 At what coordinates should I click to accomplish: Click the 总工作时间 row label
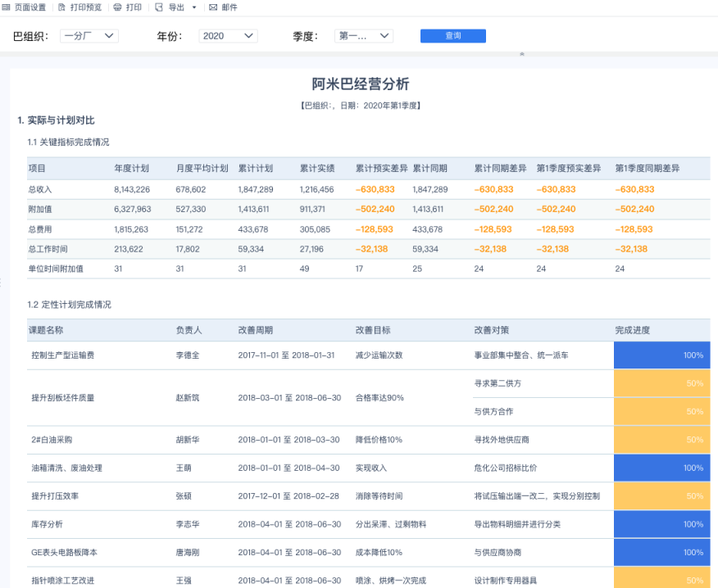point(48,249)
